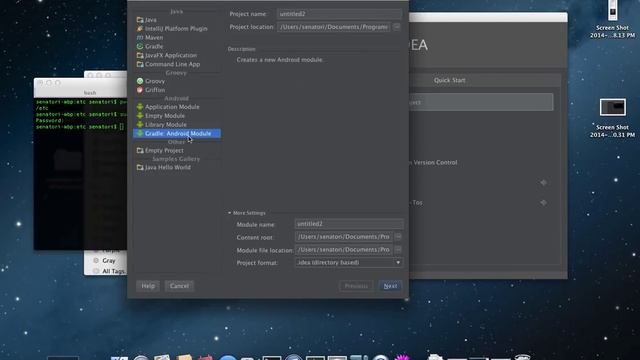The width and height of the screenshot is (640, 360).
Task: Click the Android icon beside Empty Module
Action: (140, 116)
